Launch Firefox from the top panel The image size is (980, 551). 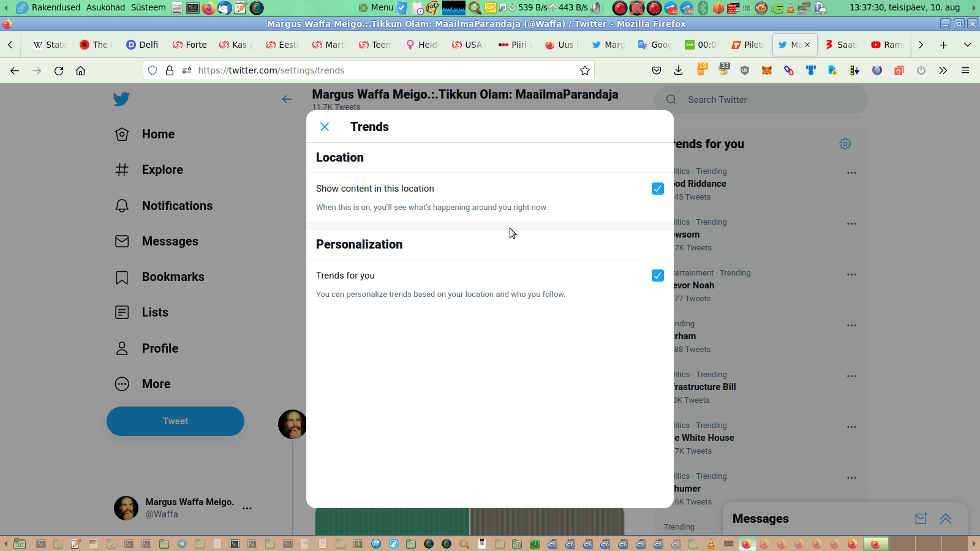(x=209, y=8)
